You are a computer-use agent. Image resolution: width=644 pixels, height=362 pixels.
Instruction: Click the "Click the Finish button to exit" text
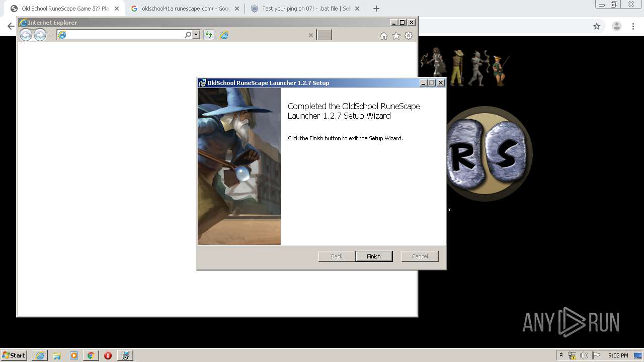click(x=345, y=138)
